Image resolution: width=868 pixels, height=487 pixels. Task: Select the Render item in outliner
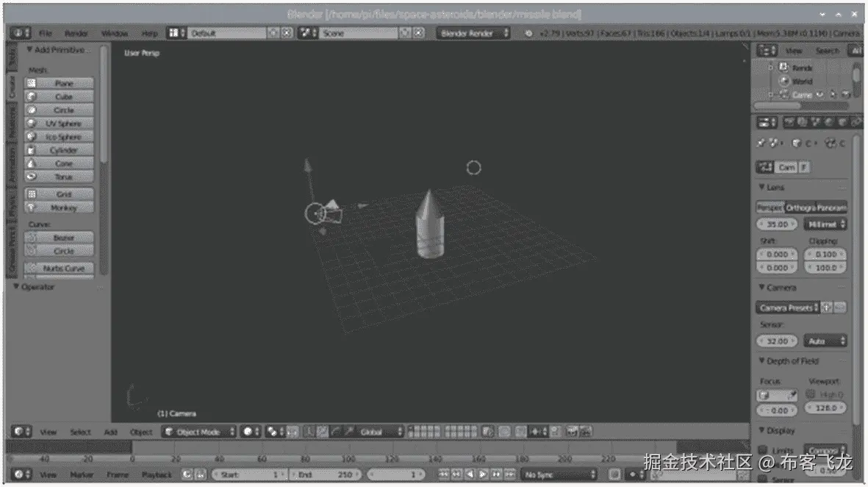[802, 68]
